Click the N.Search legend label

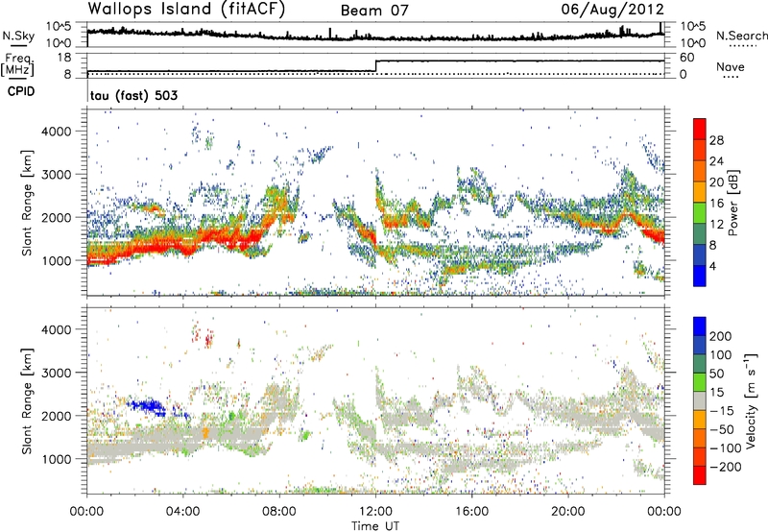(x=741, y=36)
